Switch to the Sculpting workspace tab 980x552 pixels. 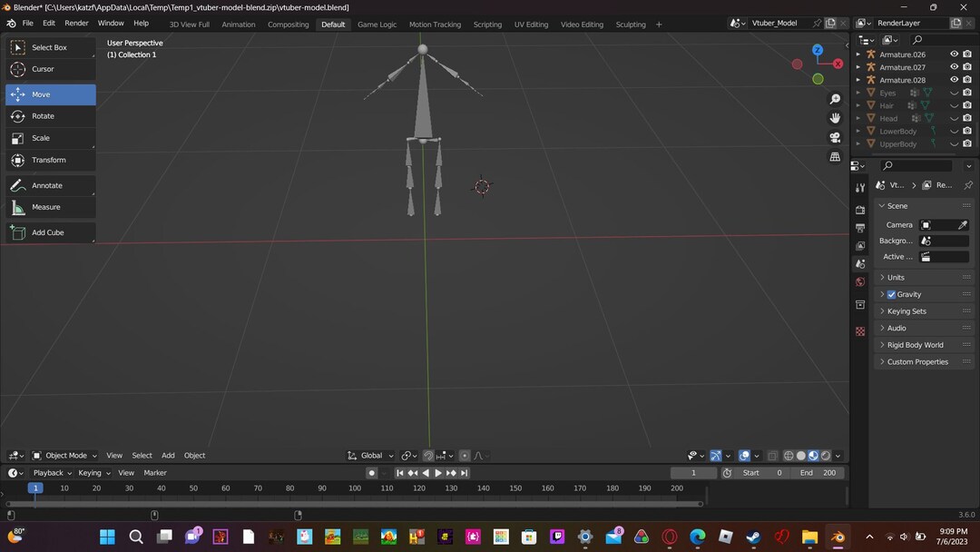(x=631, y=25)
